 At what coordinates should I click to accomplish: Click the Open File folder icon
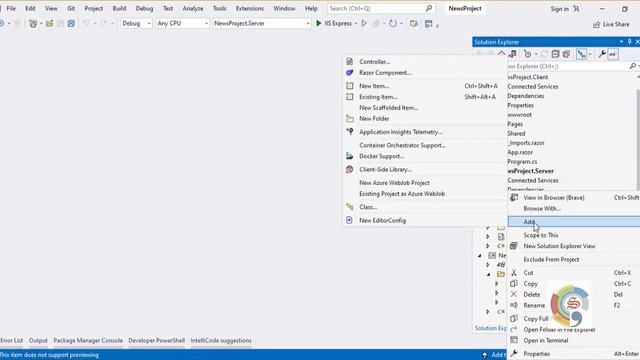pyautogui.click(x=49, y=24)
